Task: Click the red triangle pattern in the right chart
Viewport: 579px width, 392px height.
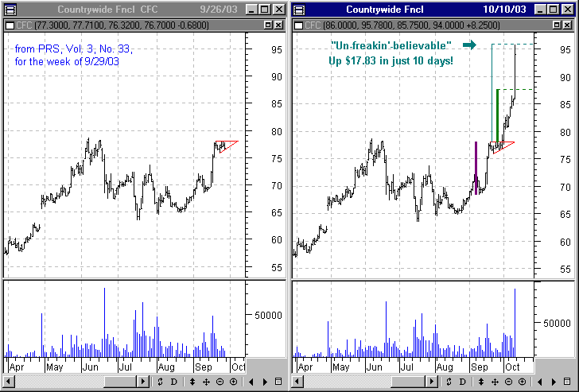Action: pos(503,147)
